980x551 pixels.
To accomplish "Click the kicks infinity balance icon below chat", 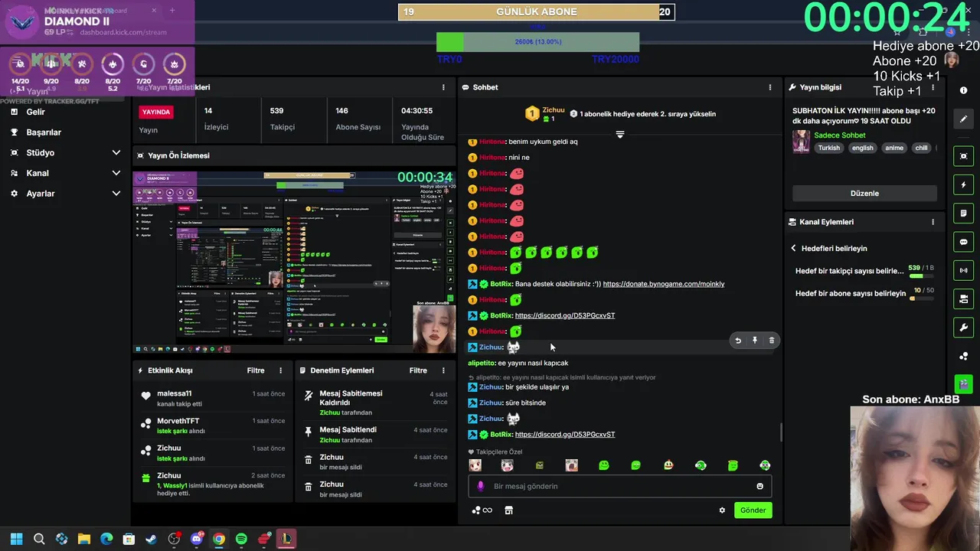I will pyautogui.click(x=482, y=510).
